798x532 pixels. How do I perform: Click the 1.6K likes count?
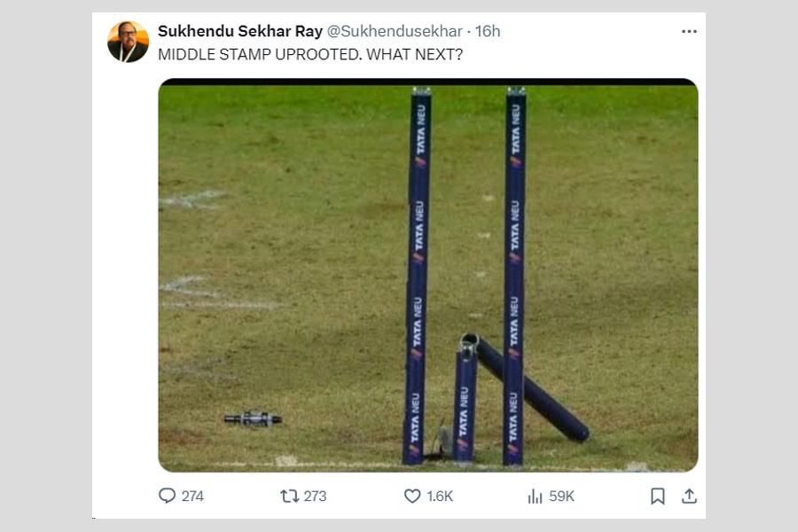point(440,497)
